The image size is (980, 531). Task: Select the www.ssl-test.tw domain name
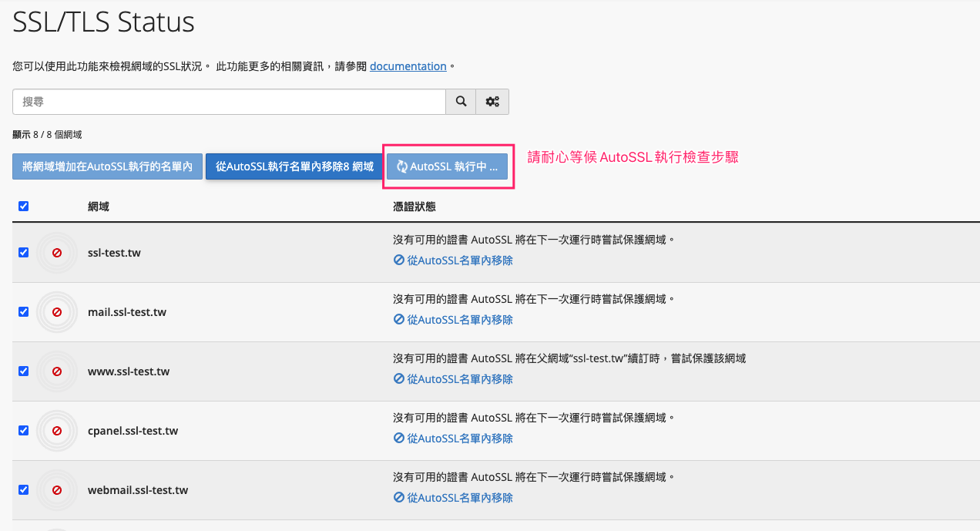[129, 371]
